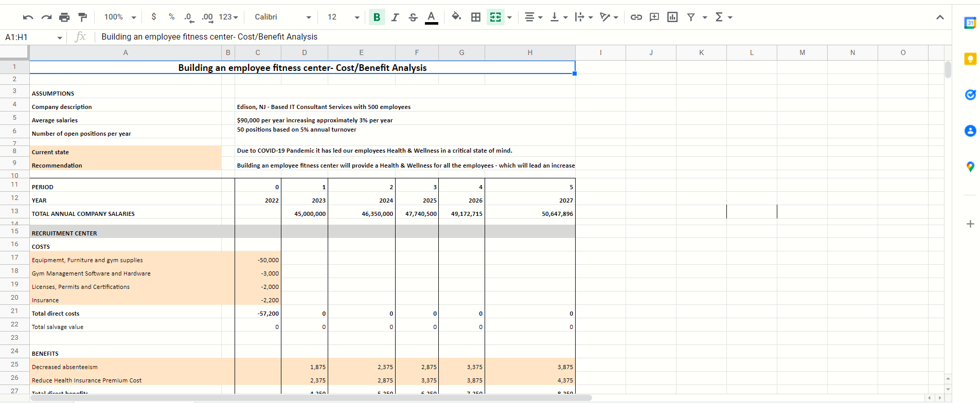
Task: Redo the last action
Action: [46, 17]
